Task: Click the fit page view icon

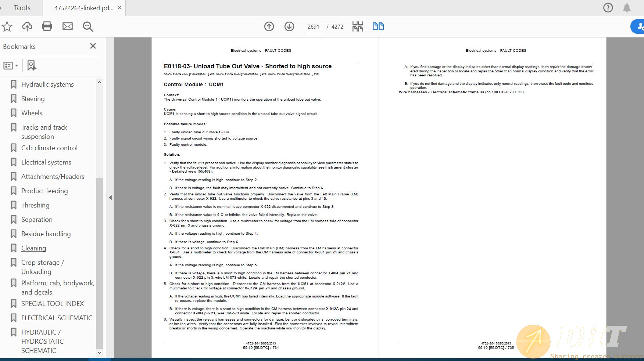Action: pyautogui.click(x=358, y=26)
